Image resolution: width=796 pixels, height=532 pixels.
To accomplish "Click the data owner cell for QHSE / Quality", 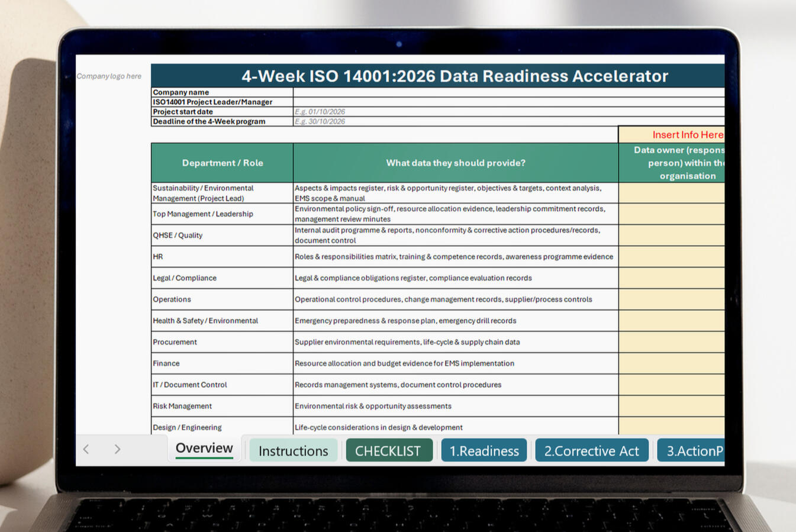I will [672, 236].
